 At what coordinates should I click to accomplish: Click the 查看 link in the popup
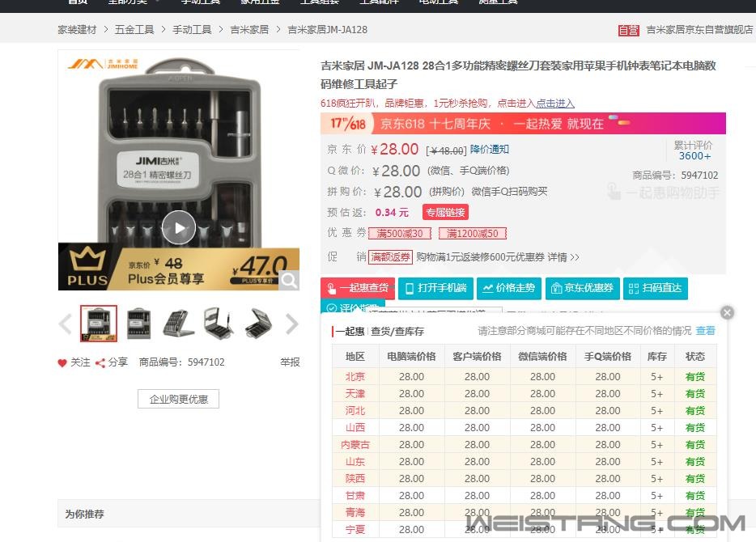click(x=705, y=331)
